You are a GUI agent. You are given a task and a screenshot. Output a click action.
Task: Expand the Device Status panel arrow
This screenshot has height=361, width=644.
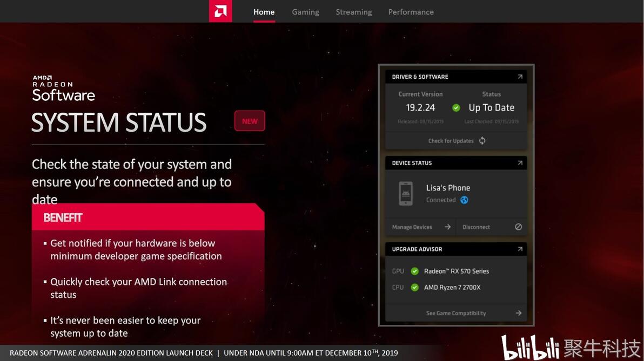point(520,163)
